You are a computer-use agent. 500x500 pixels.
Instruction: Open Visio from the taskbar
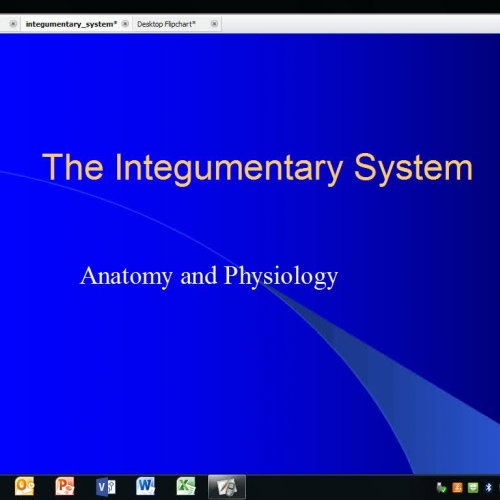click(105, 487)
